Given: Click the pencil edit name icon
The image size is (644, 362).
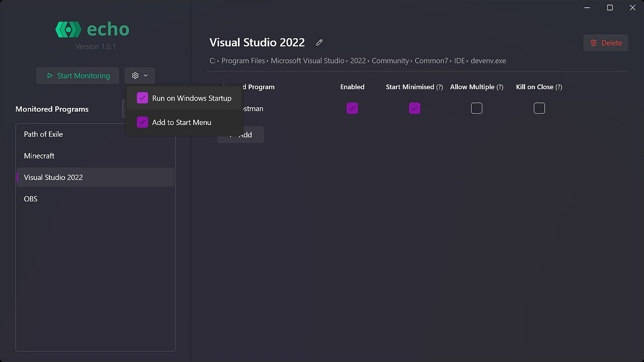Looking at the screenshot, I should coord(319,43).
